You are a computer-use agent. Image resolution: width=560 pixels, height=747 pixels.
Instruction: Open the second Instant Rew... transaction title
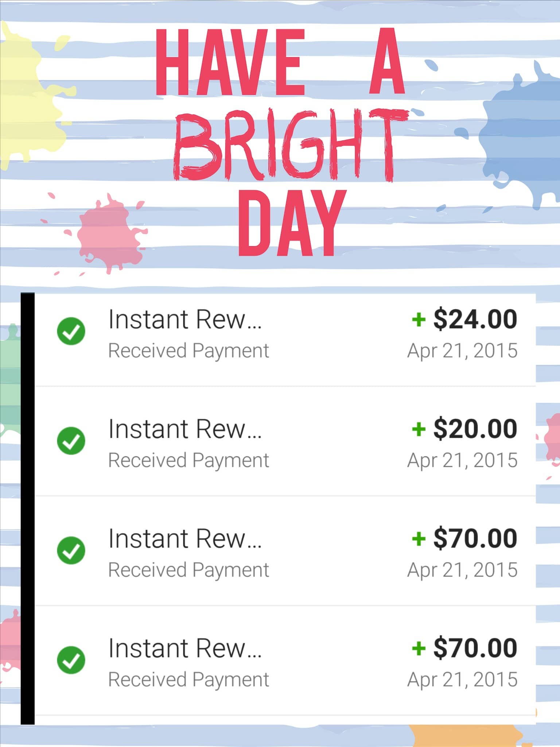[185, 429]
